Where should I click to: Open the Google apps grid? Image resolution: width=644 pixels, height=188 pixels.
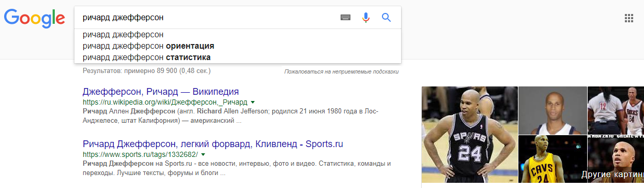coord(629,18)
